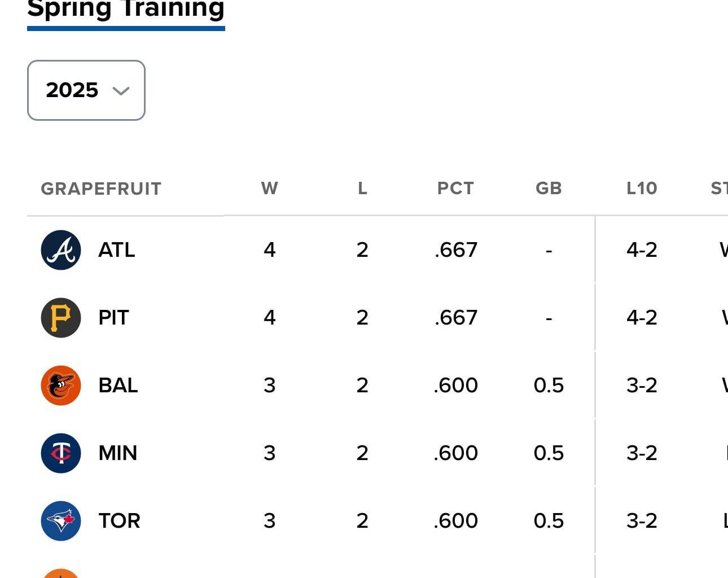Select the Spring Training tab

(x=125, y=9)
